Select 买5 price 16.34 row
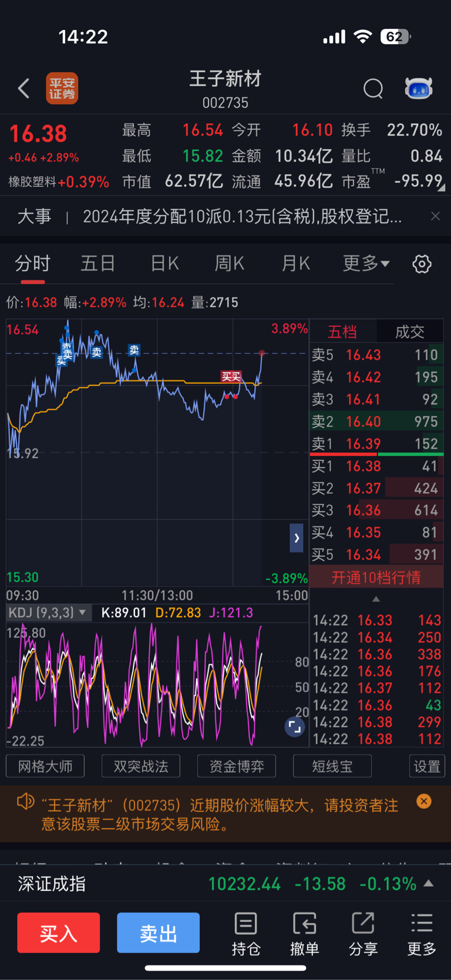This screenshot has height=980, width=451. pos(376,555)
